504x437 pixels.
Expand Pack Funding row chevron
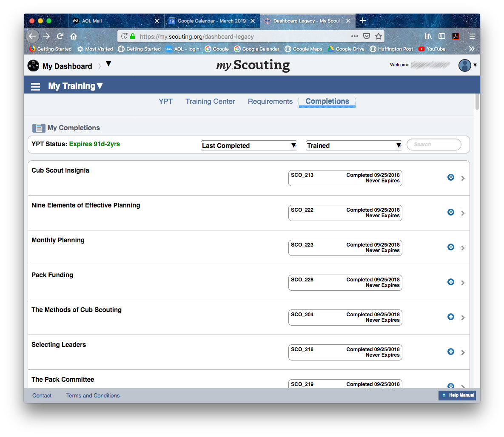click(463, 283)
